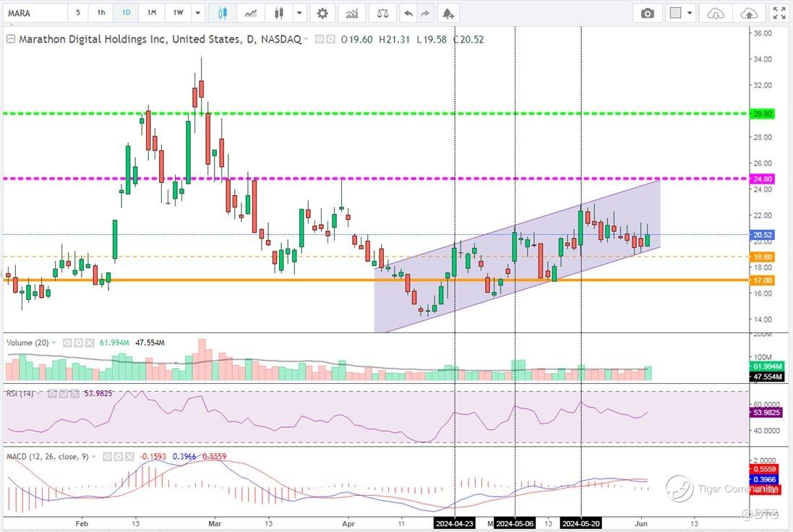Image resolution: width=793 pixels, height=532 pixels.
Task: Open chart settings gear in toolbar
Action: tap(322, 13)
